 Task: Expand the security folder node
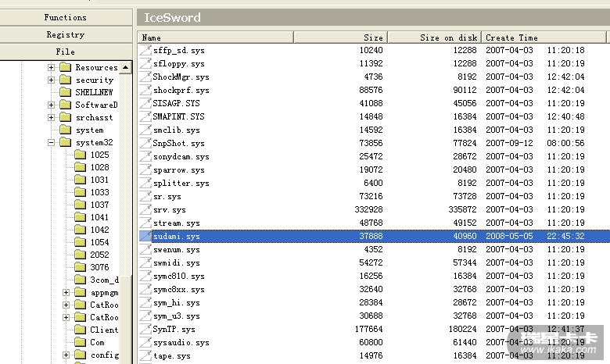click(x=51, y=80)
